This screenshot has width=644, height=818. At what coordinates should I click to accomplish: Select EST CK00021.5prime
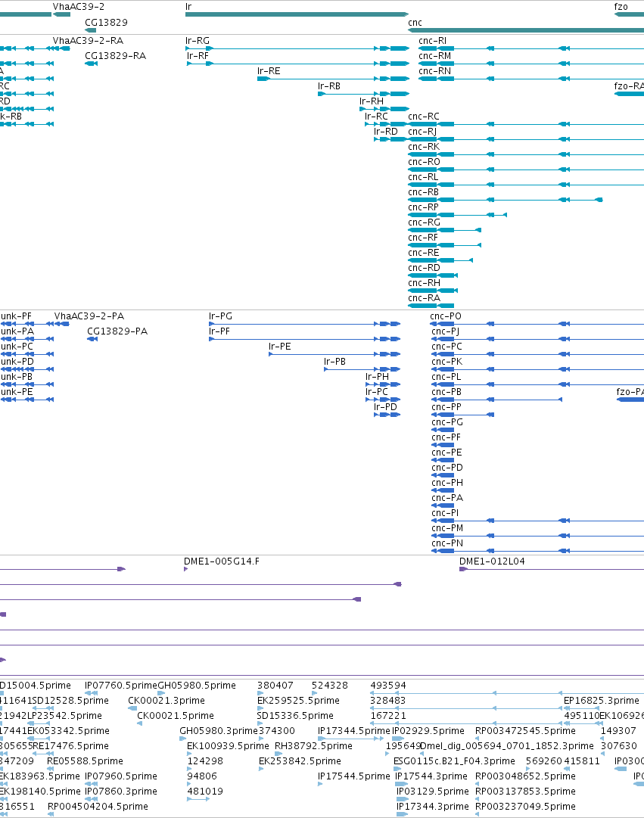pyautogui.click(x=176, y=716)
